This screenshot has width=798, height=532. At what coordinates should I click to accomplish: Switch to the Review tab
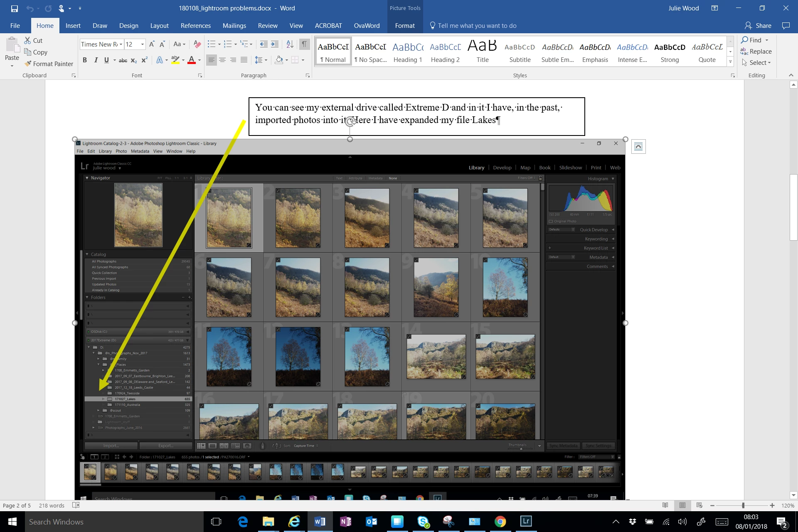pyautogui.click(x=267, y=26)
